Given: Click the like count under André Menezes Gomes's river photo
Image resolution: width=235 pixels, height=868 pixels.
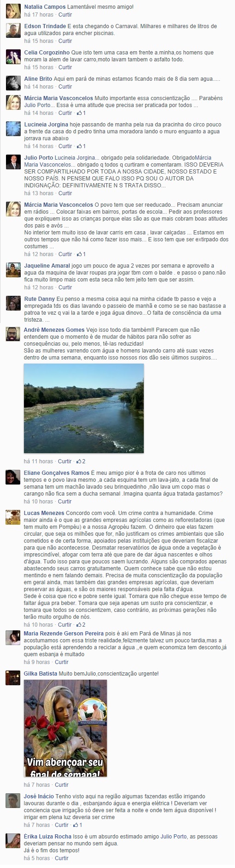Looking at the screenshot, I should 81,461.
